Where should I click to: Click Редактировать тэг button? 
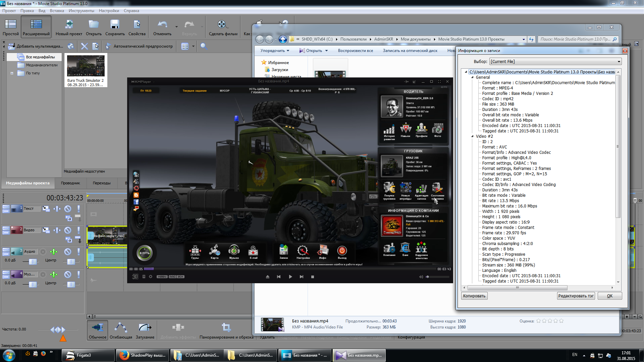point(576,296)
